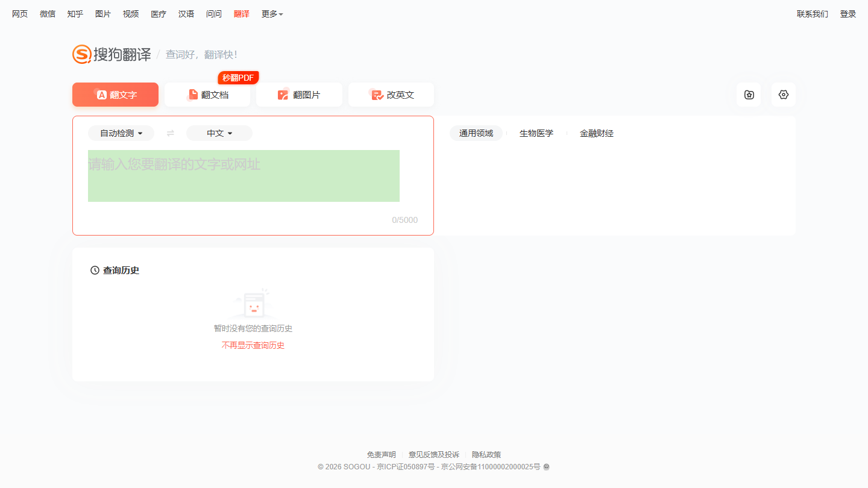
Task: Click the police badge icon in the footer
Action: click(546, 466)
